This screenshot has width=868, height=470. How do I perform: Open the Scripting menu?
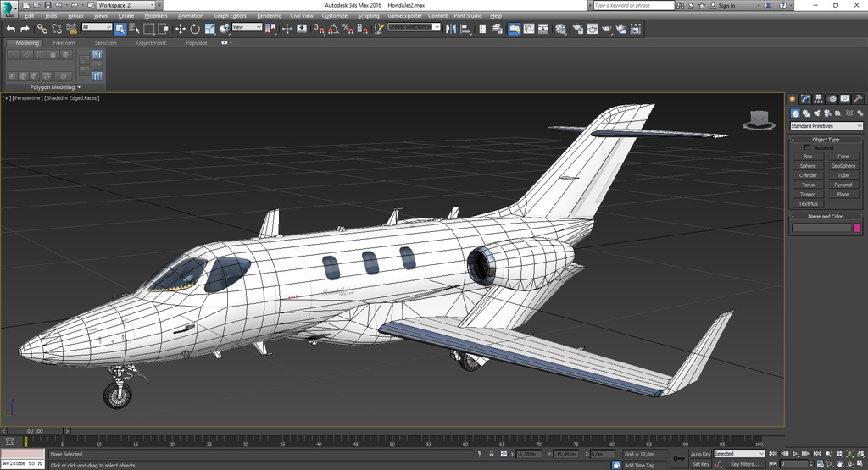coord(368,15)
